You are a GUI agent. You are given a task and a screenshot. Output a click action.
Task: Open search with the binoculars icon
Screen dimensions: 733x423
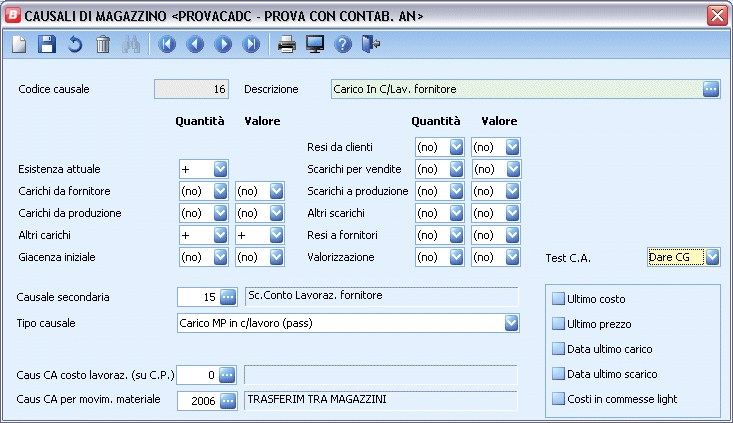(131, 44)
